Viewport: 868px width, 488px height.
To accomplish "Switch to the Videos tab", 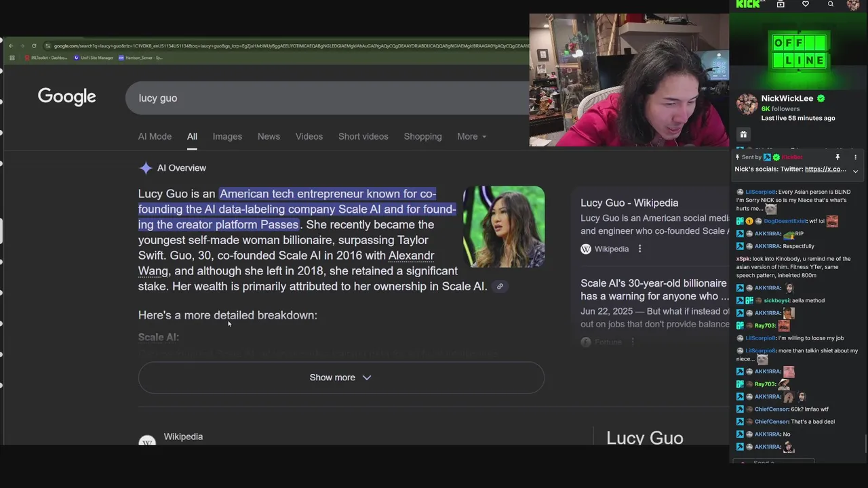I will pyautogui.click(x=309, y=136).
